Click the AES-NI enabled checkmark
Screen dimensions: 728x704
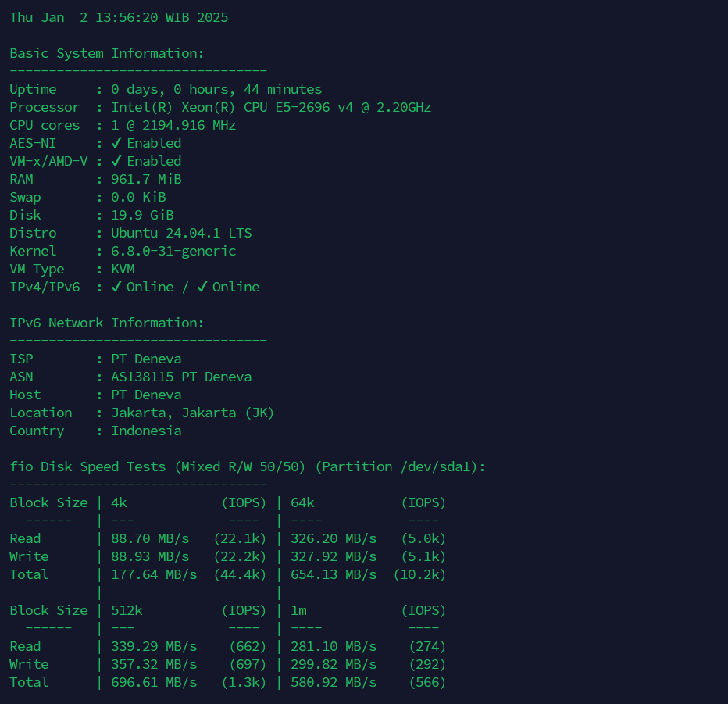click(117, 143)
